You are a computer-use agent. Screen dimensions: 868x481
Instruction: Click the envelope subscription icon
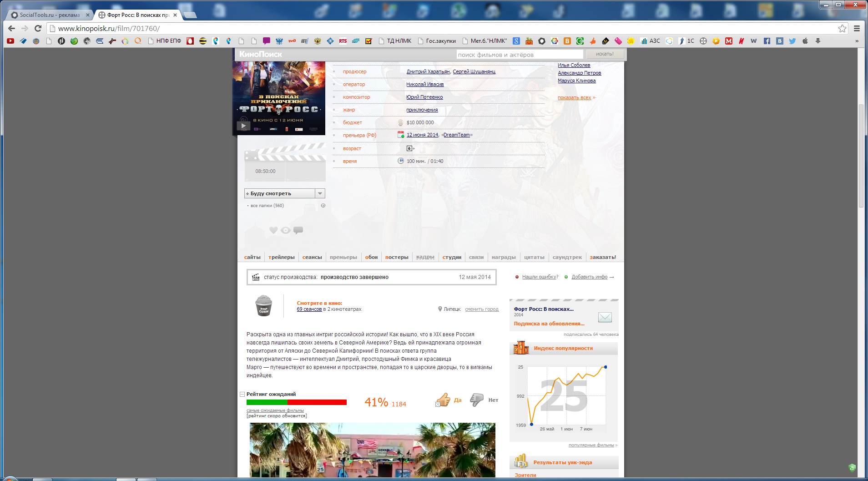coord(605,317)
